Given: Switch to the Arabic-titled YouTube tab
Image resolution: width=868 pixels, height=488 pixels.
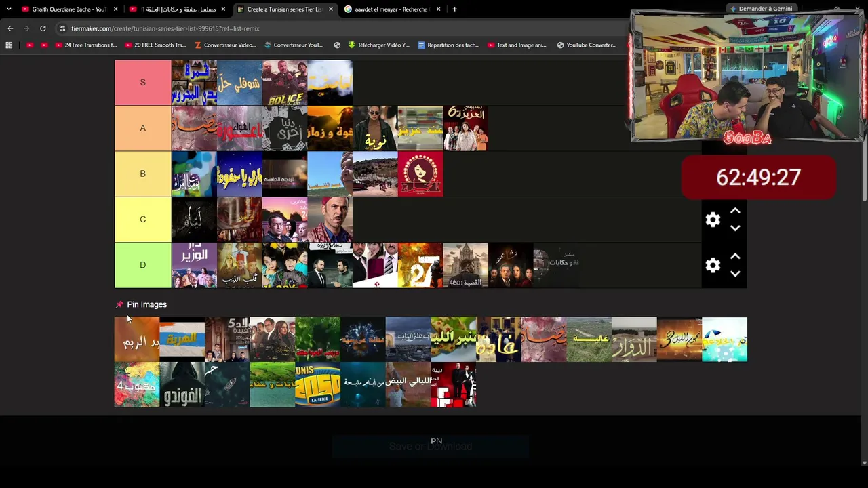Looking at the screenshot, I should [x=178, y=9].
